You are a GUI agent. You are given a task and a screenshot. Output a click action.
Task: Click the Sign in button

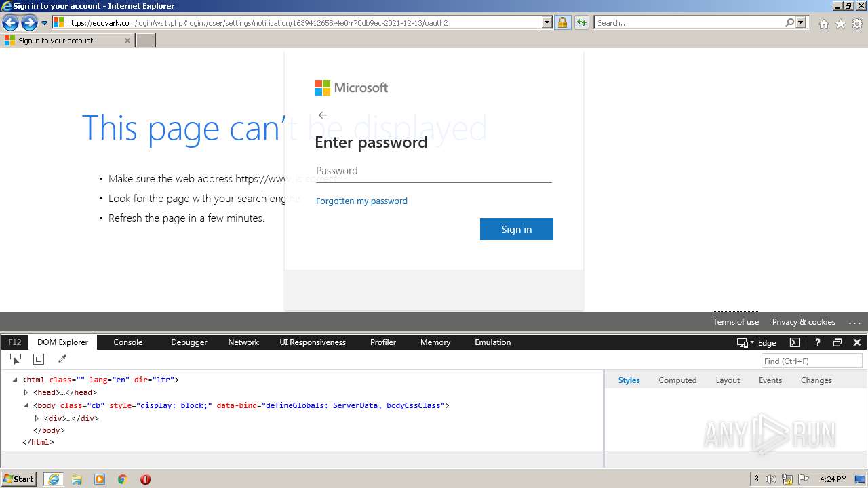(x=517, y=229)
